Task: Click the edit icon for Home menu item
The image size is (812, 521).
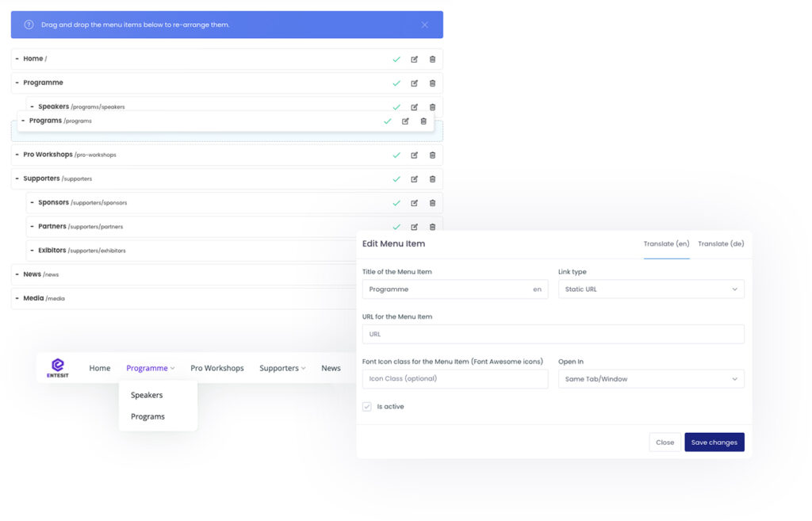Action: (x=414, y=59)
